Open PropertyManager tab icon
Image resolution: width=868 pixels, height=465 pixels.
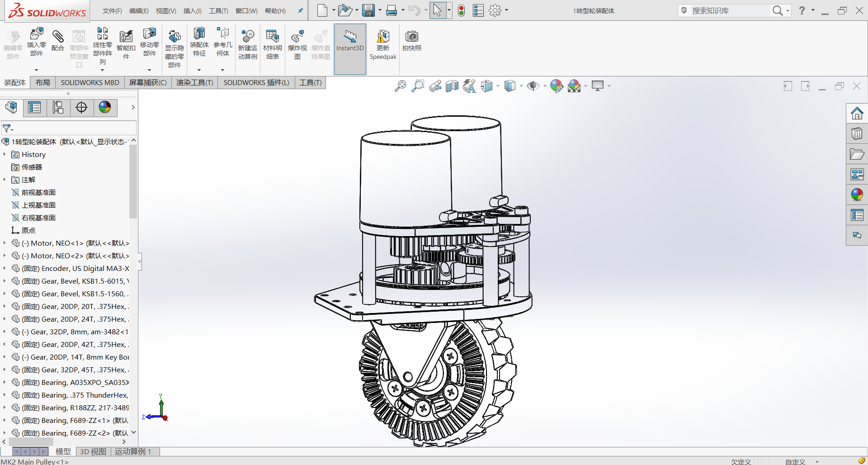(x=34, y=108)
